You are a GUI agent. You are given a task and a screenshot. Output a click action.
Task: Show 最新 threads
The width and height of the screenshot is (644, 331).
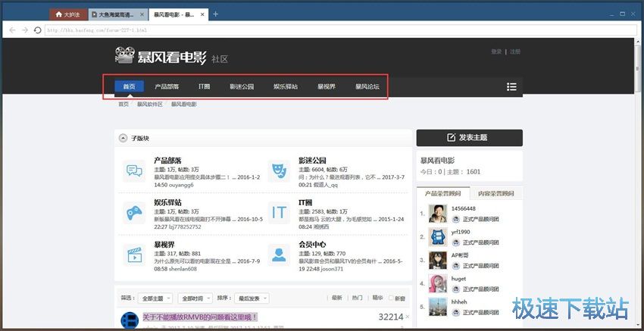point(337,298)
